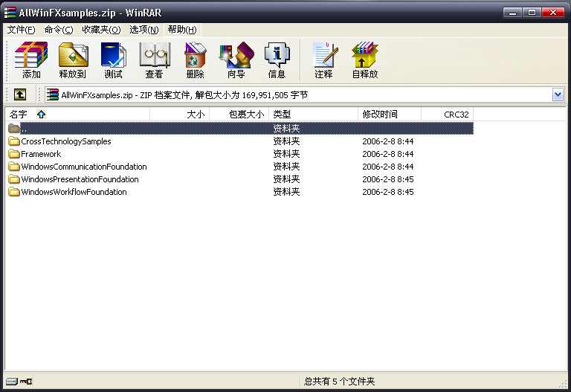Click the 添加 (Add) toolbar icon

(31, 60)
